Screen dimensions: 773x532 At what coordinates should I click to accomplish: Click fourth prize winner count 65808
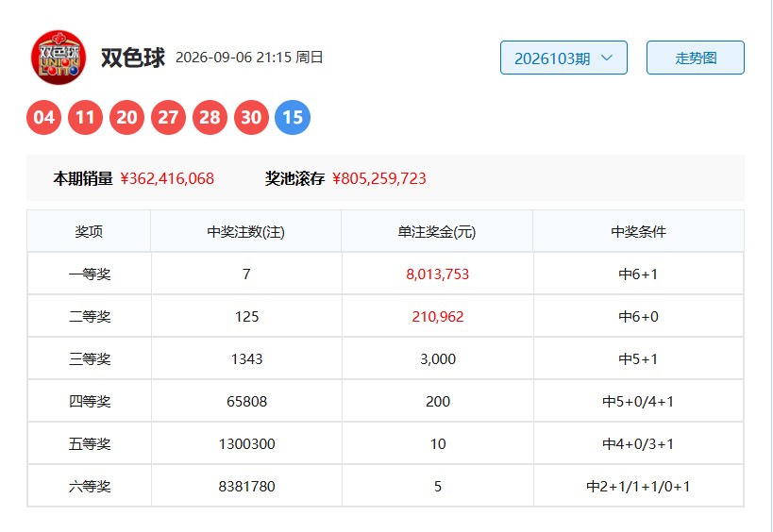[246, 402]
